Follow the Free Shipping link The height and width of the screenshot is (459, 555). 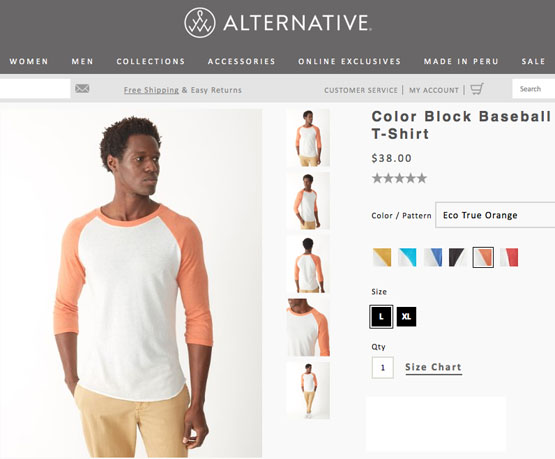(151, 90)
